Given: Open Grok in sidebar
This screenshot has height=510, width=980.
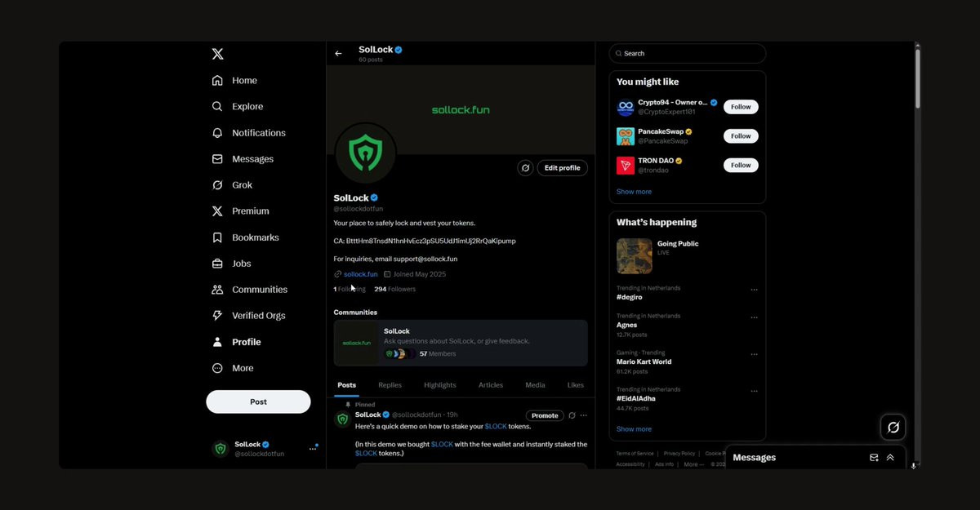Looking at the screenshot, I should 232,185.
